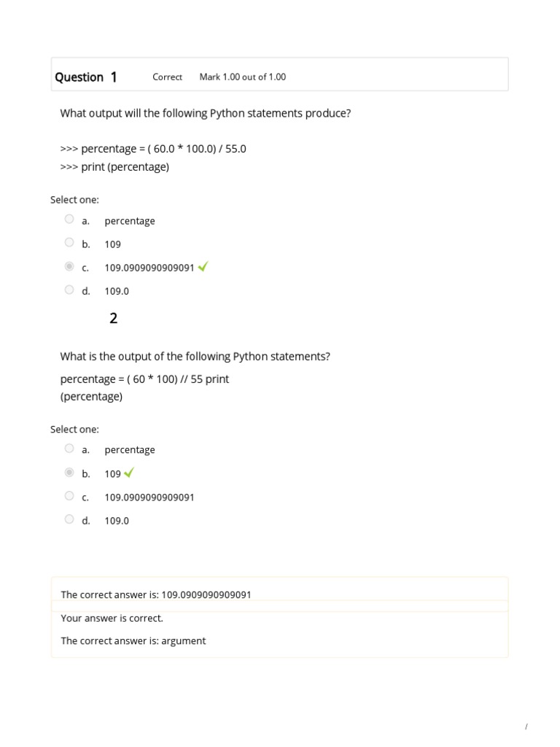Click feedback line showing correct answer 109.0909090909091
This screenshot has height=747, width=560.
tap(156, 595)
